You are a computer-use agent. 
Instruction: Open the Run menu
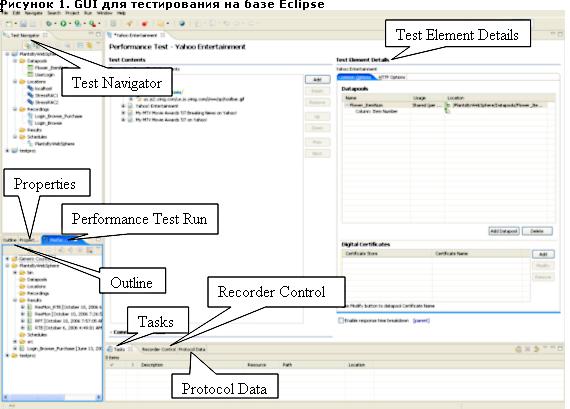point(88,13)
